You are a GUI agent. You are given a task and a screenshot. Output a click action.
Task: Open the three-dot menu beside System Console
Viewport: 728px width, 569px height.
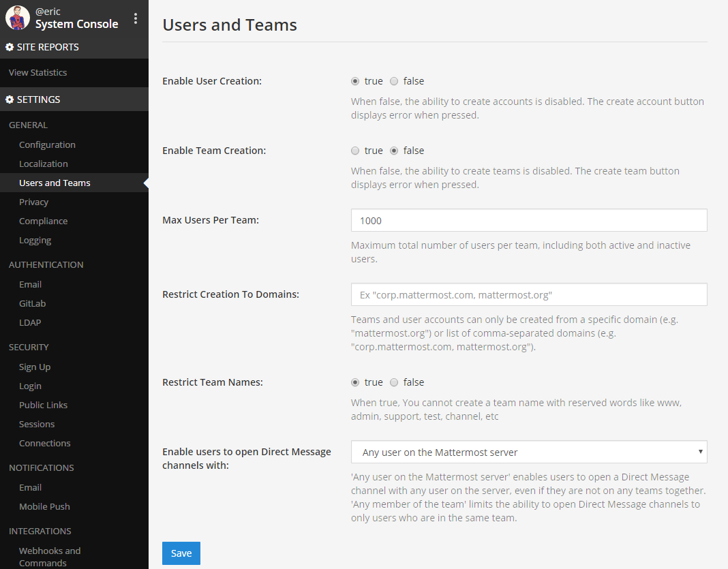coord(136,18)
